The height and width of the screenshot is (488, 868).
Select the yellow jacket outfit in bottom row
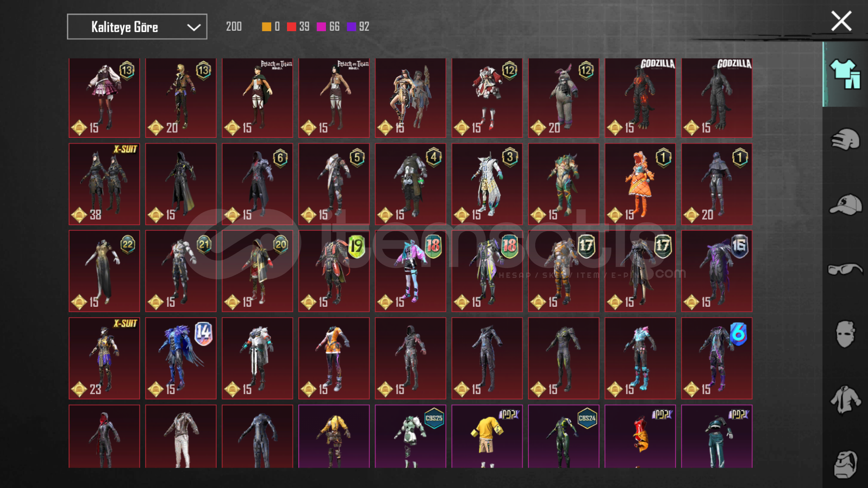(x=334, y=436)
